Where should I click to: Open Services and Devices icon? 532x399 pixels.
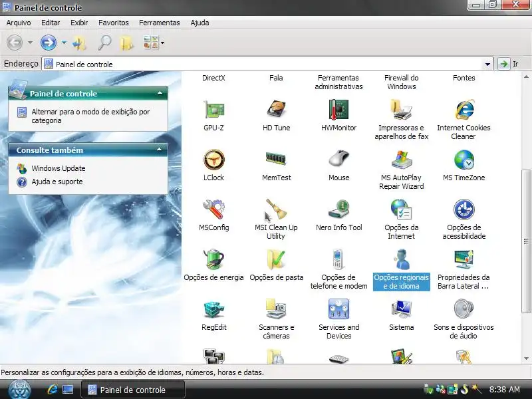338,309
